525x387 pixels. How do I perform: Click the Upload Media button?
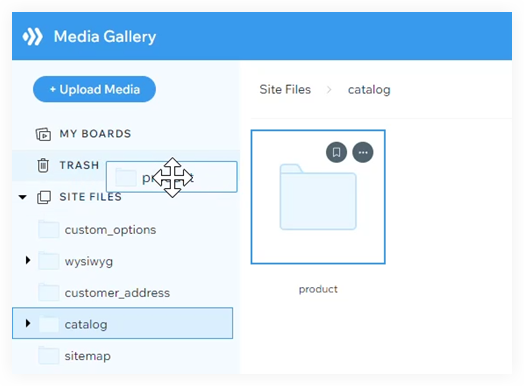(94, 89)
